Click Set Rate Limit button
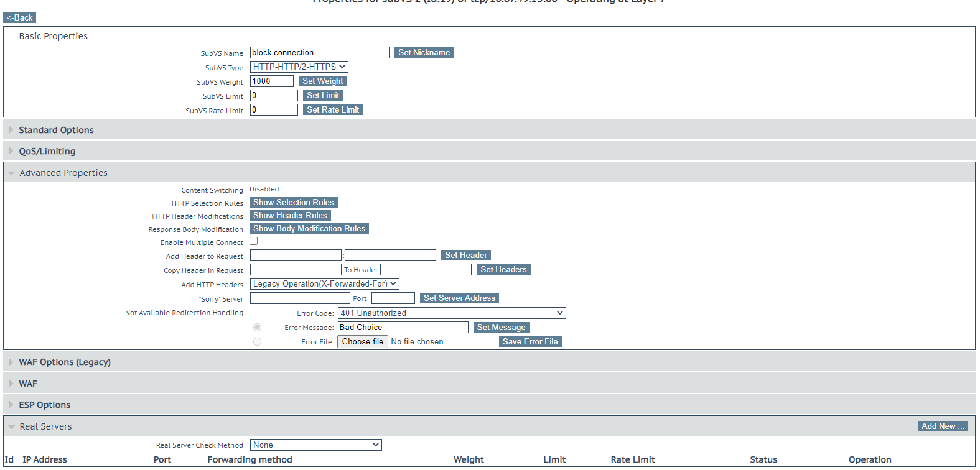This screenshot has height=470, width=980. [333, 110]
